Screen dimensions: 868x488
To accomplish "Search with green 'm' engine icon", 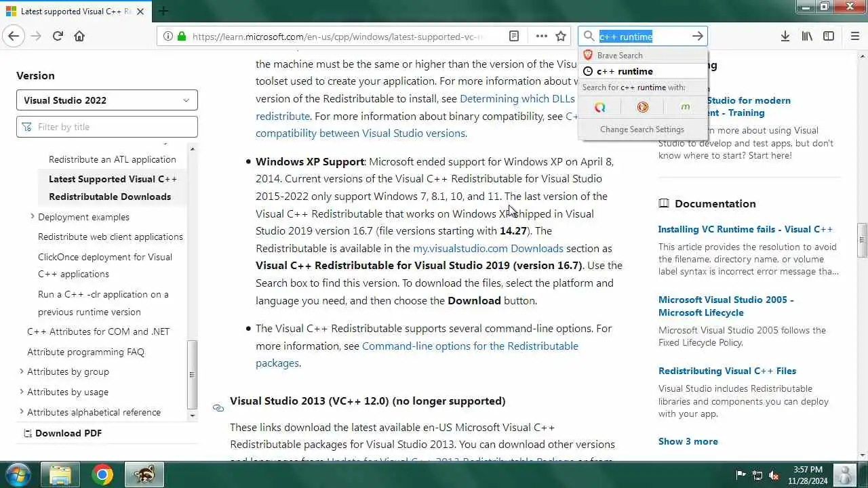I will 685,107.
